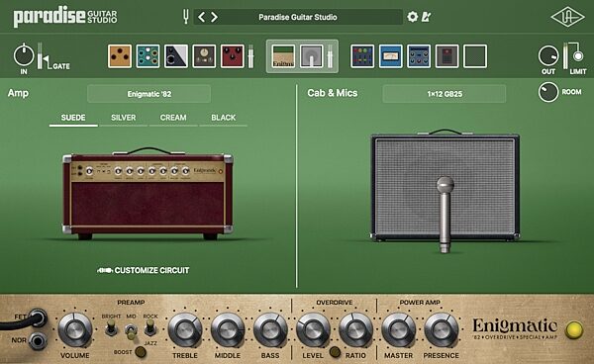
Task: Select the dark blue multi-knob rack effect
Action: pyautogui.click(x=419, y=56)
